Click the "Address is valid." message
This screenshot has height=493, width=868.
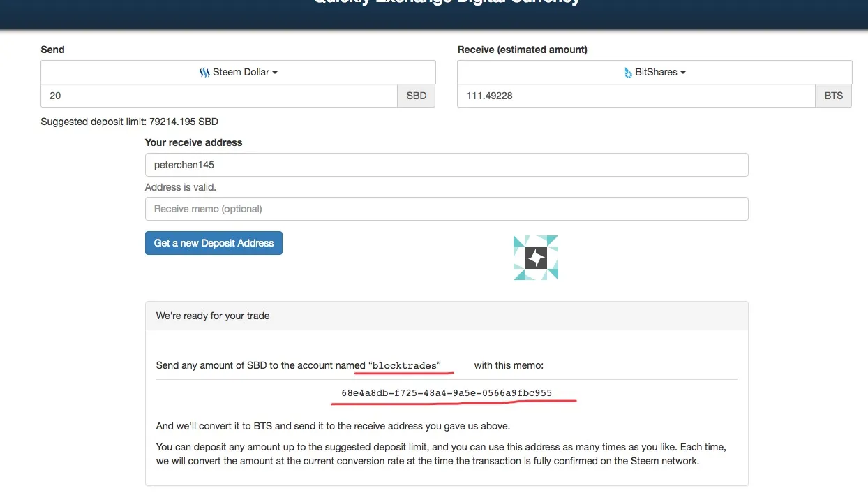[181, 187]
